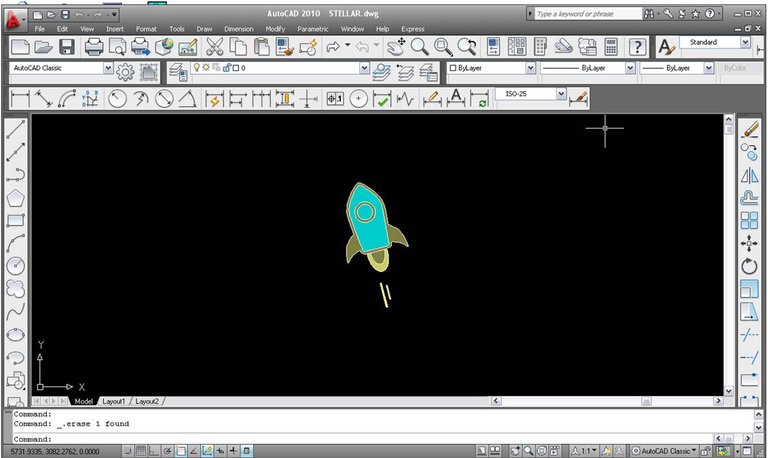Toggle Ortho Mode in status bar
The height and width of the screenshot is (458, 768).
(x=154, y=451)
